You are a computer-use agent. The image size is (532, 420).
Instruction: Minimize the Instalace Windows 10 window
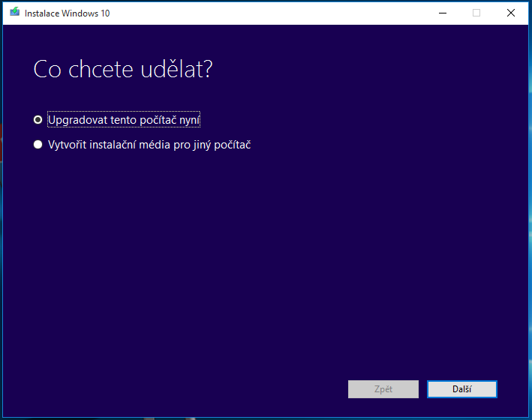tap(443, 13)
